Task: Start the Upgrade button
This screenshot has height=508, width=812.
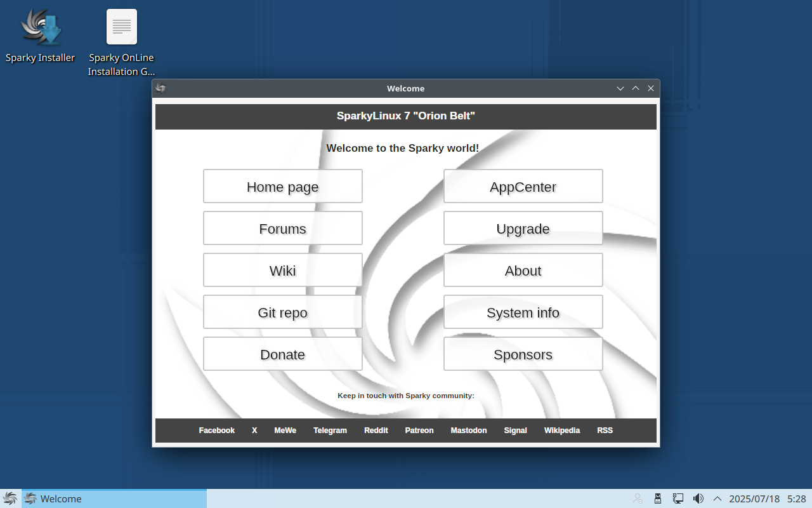Action: click(523, 228)
